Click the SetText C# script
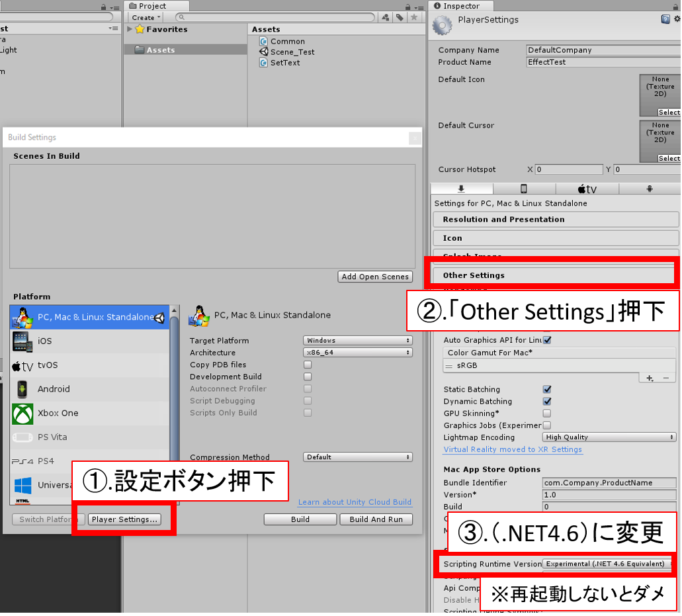This screenshot has height=616, width=682. (284, 63)
